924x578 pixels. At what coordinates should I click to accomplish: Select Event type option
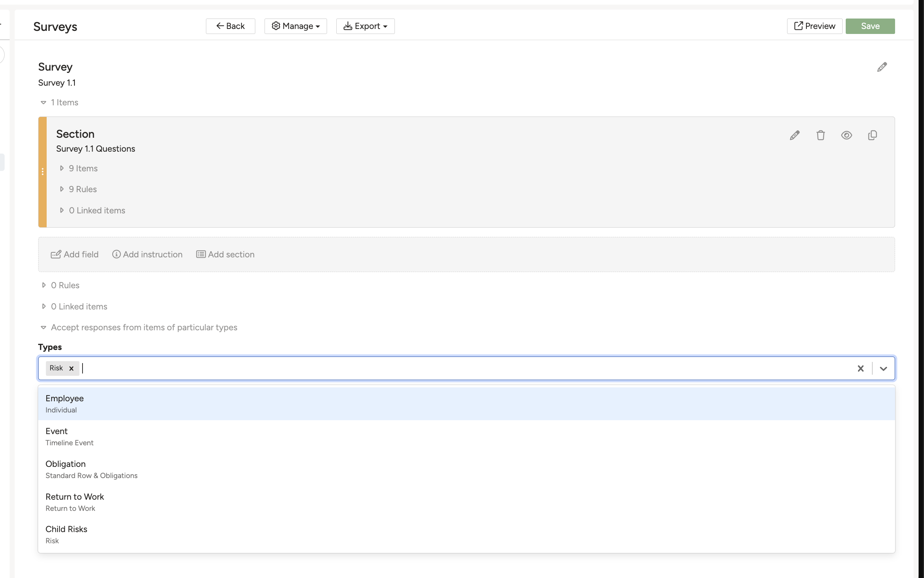pos(466,436)
